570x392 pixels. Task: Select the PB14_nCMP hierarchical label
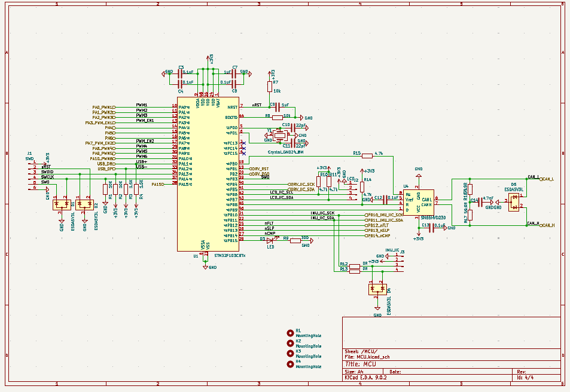click(x=382, y=235)
